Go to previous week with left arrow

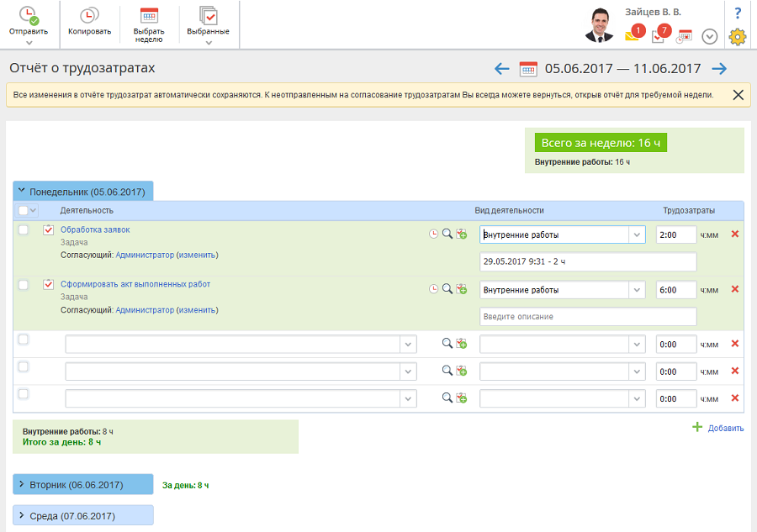click(x=502, y=69)
